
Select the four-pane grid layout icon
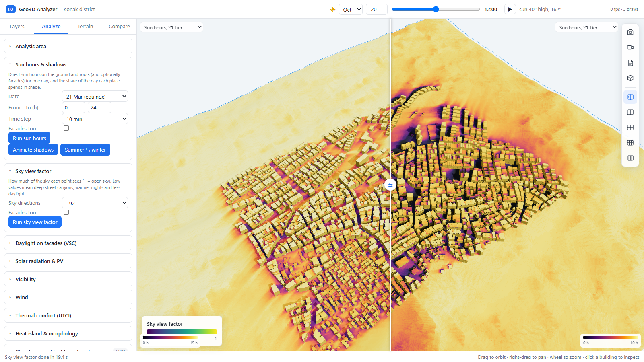tap(630, 128)
